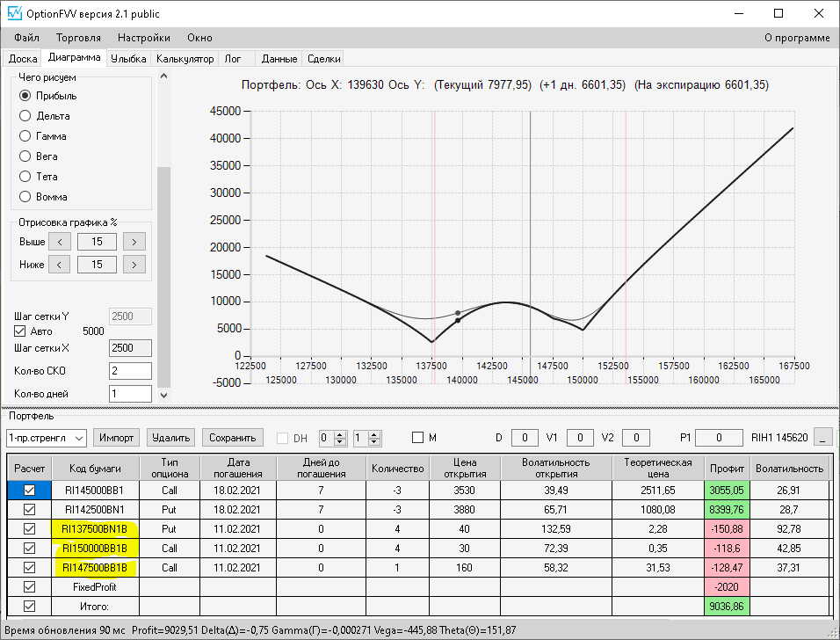This screenshot has width=840, height=640.
Task: Click the P1 value input field
Action: [x=719, y=438]
